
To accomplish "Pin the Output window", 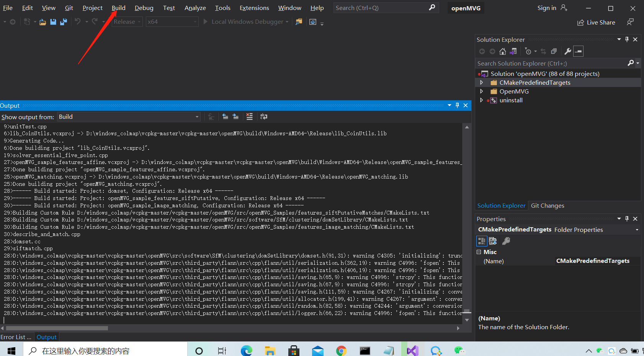I will (x=457, y=105).
